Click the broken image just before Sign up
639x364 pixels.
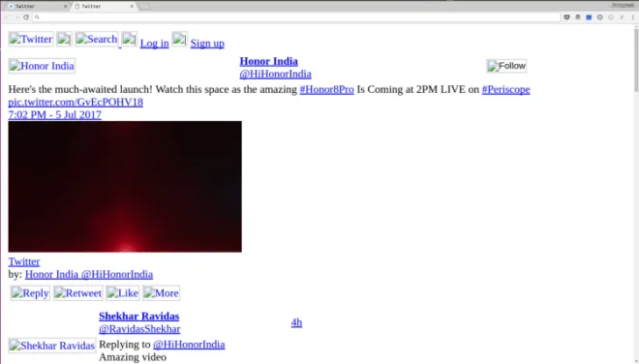(179, 39)
